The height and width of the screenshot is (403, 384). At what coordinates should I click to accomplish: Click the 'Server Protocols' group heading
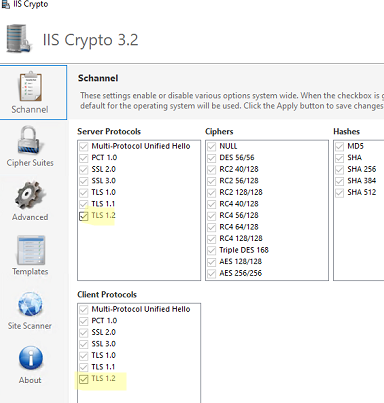pos(109,131)
